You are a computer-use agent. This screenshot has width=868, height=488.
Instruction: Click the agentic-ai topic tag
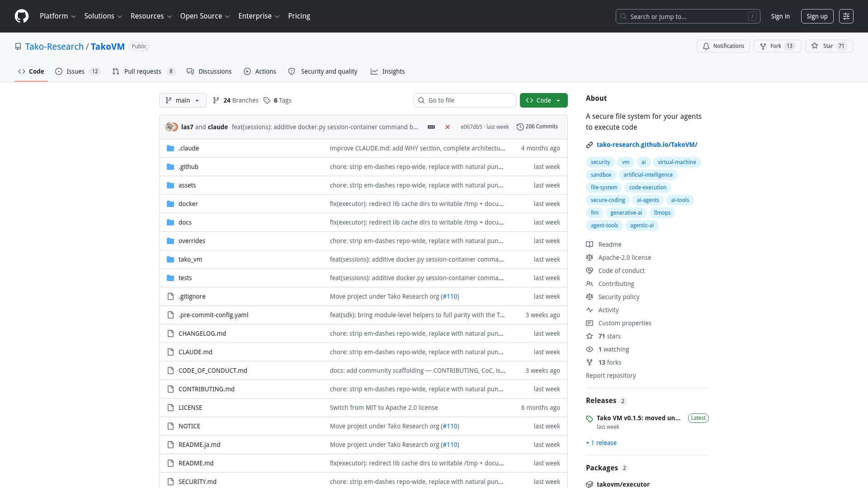(x=642, y=225)
